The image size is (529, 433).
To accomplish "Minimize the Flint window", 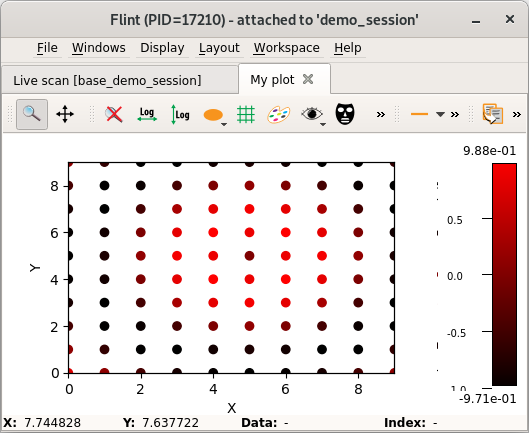I will tap(476, 22).
